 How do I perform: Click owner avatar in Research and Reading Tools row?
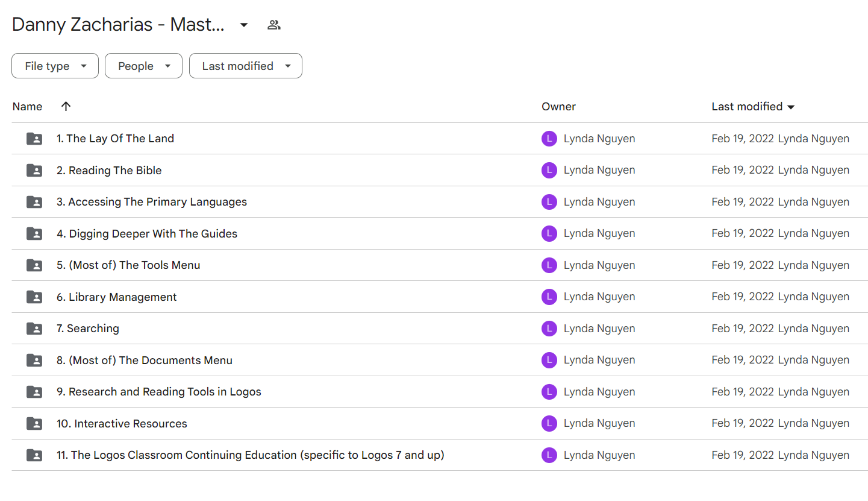coord(549,392)
